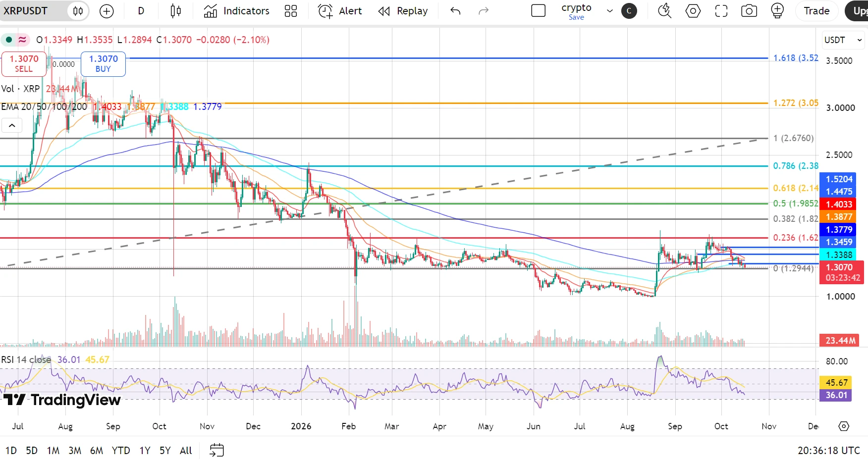Select the YTD time range
The height and width of the screenshot is (462, 868).
(121, 451)
